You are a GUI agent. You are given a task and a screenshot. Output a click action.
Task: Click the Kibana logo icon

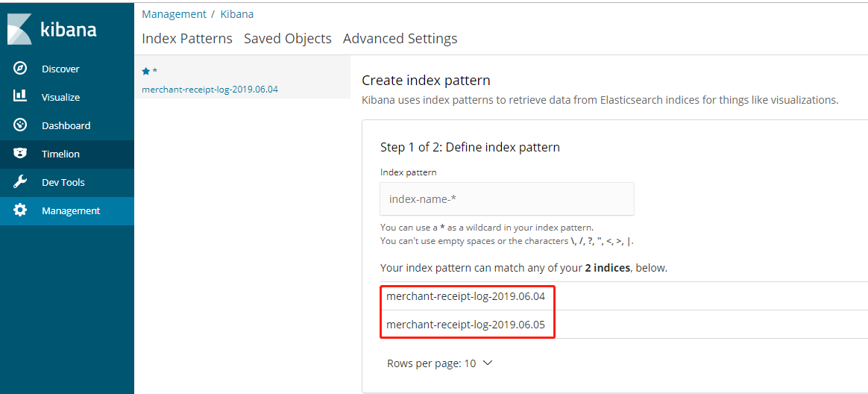[x=20, y=29]
